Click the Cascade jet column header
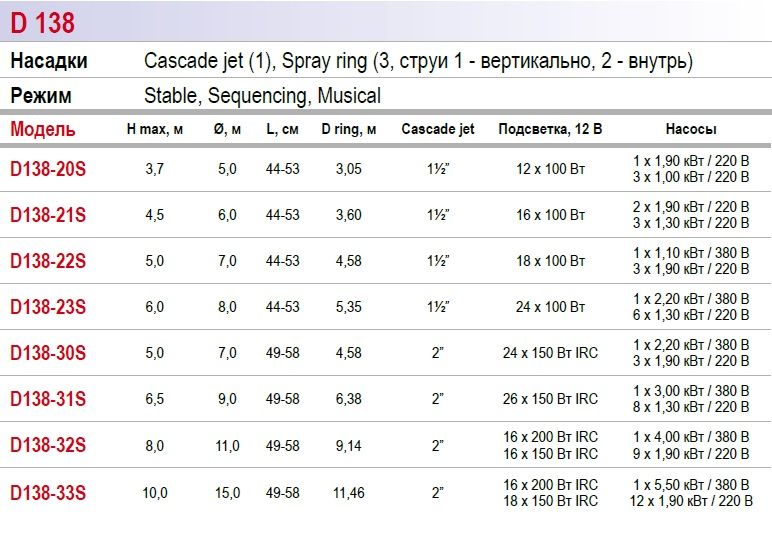The height and width of the screenshot is (536, 772). pyautogui.click(x=438, y=129)
